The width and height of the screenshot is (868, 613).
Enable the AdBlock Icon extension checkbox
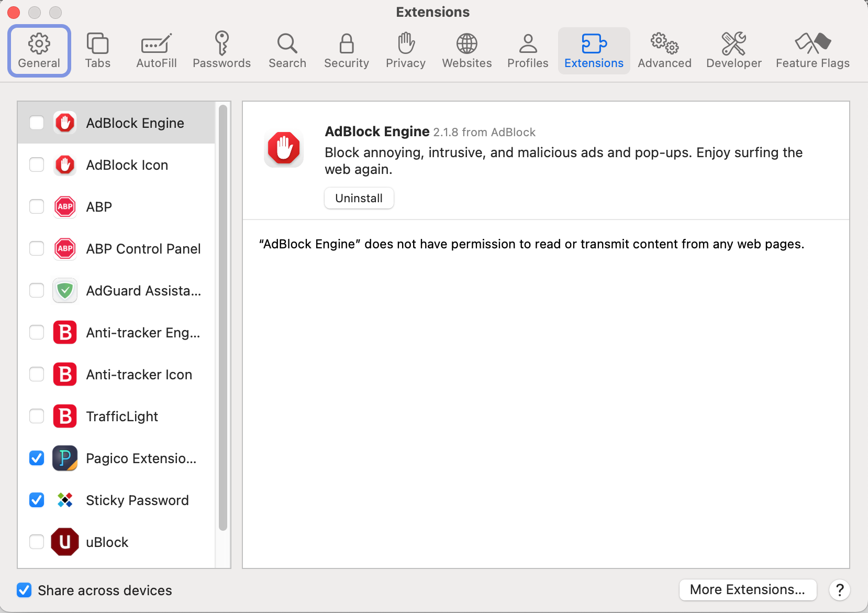[37, 165]
